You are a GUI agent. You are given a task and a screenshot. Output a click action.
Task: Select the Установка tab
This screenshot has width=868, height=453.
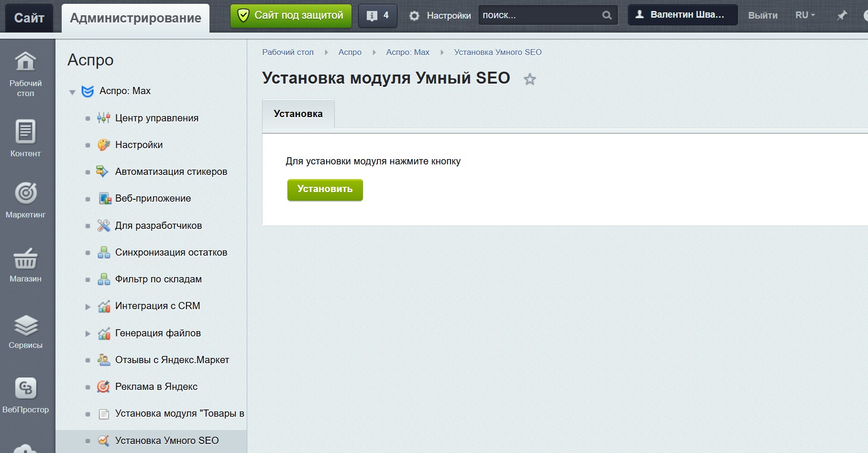(298, 114)
